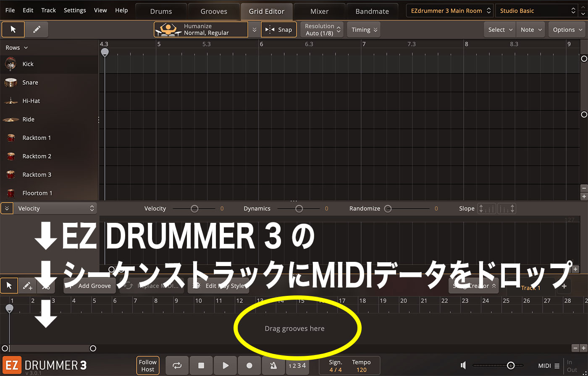Open the Help menu
Viewport: 588px width, 376px height.
coord(121,10)
